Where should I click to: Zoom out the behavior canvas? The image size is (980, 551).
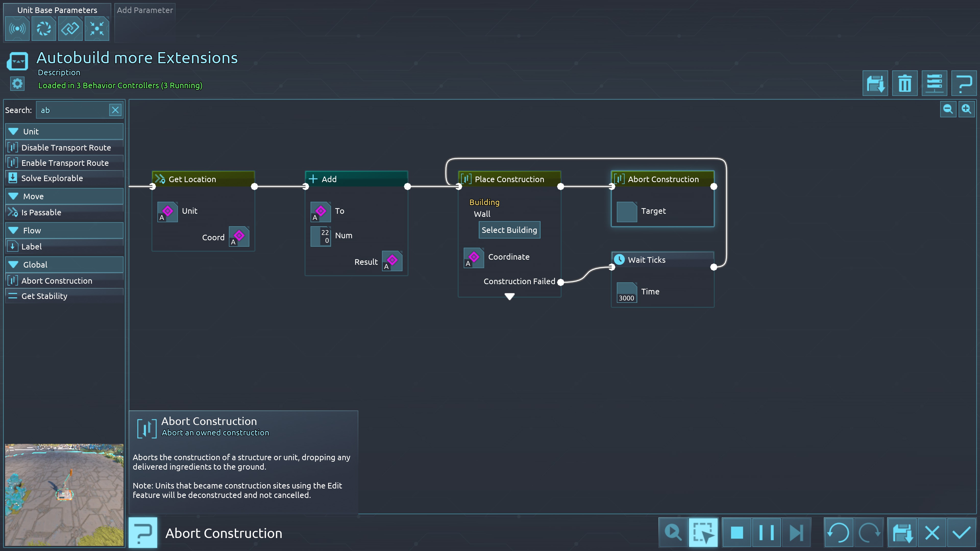click(948, 109)
